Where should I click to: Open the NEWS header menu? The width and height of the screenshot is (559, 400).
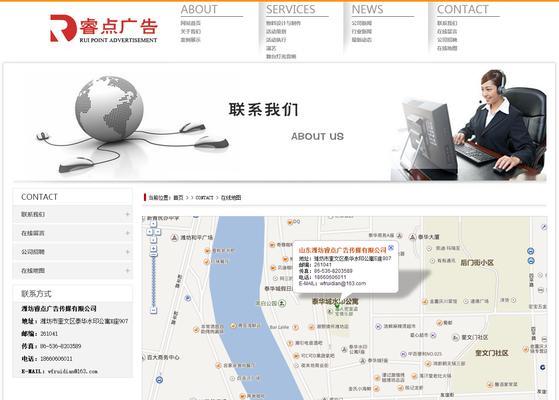(x=368, y=10)
